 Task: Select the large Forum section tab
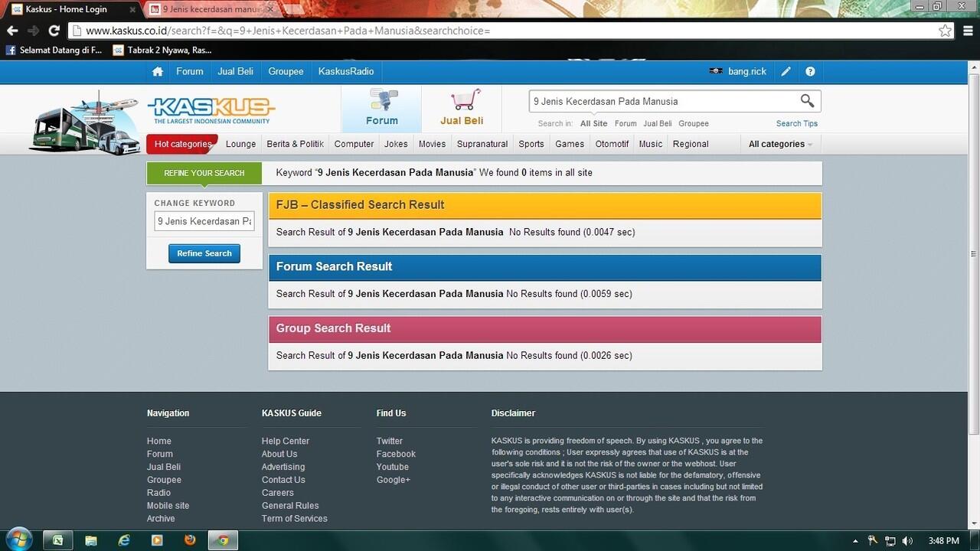click(381, 109)
